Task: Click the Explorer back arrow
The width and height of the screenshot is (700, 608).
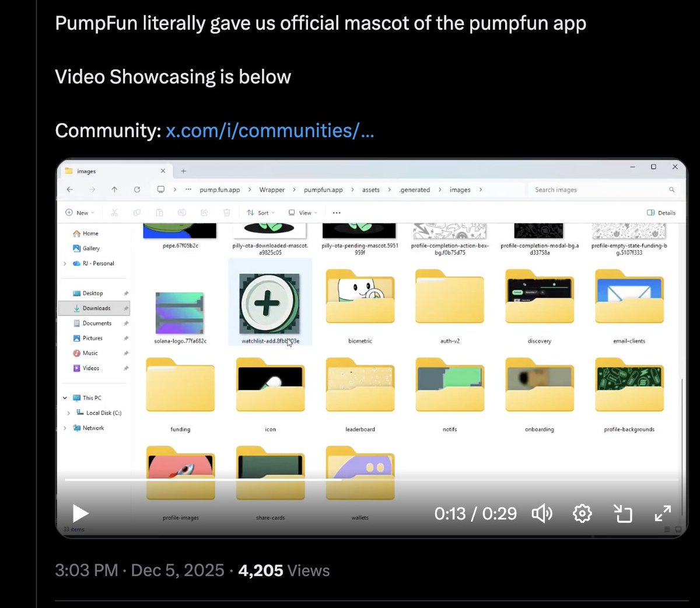Action: click(69, 189)
